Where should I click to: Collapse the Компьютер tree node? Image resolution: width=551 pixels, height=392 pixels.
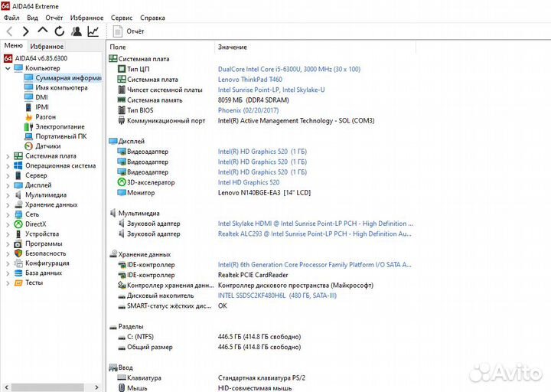tap(8, 68)
